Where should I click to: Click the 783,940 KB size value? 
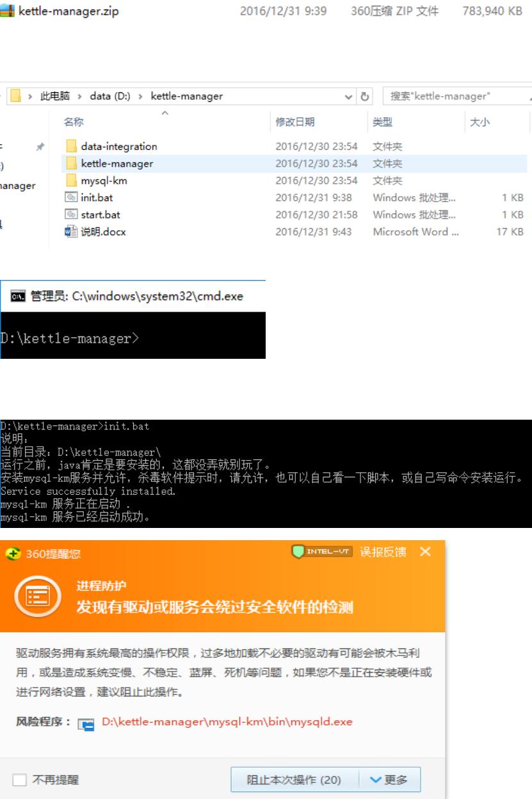tap(492, 11)
